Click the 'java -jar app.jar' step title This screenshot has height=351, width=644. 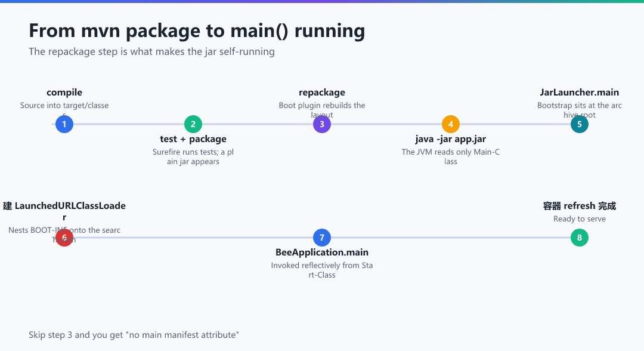click(451, 139)
